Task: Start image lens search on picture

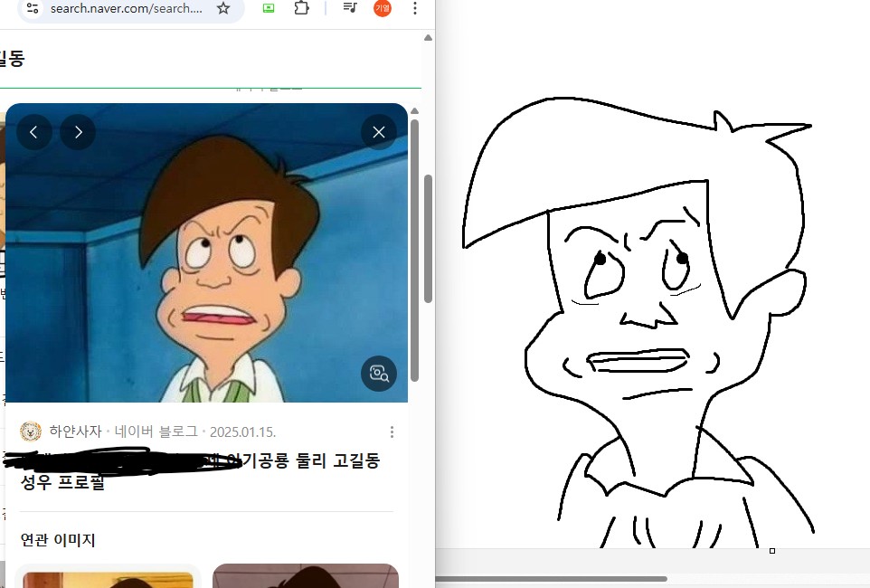Action: 379,373
